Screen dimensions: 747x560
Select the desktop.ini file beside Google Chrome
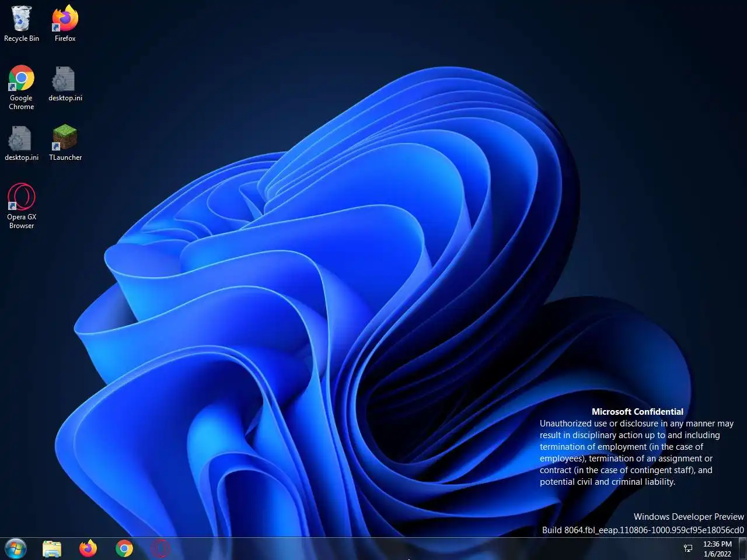tap(65, 83)
